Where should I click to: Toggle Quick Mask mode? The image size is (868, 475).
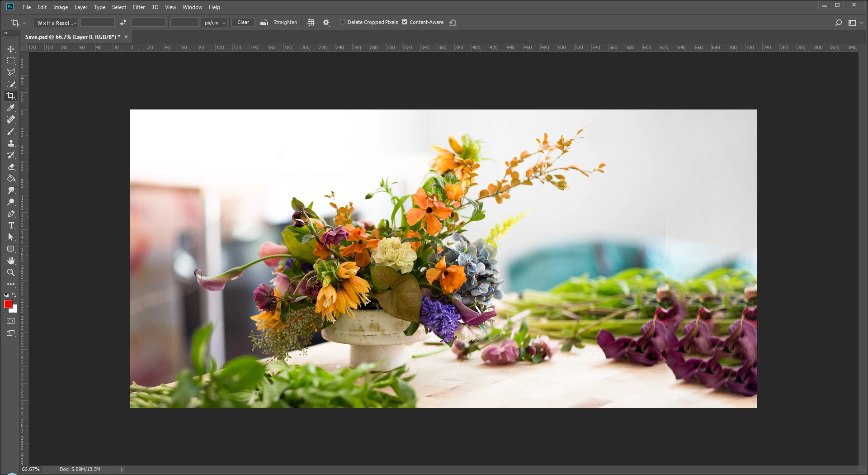tap(11, 321)
